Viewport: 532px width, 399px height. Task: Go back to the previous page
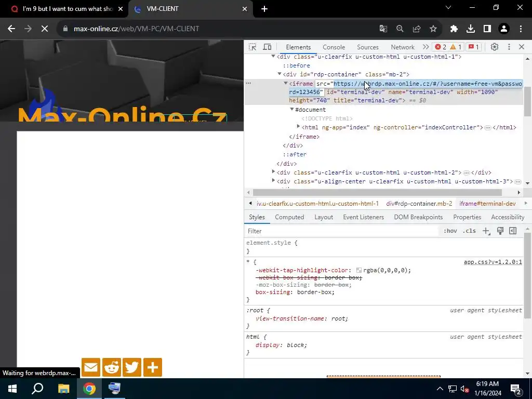pos(11,29)
